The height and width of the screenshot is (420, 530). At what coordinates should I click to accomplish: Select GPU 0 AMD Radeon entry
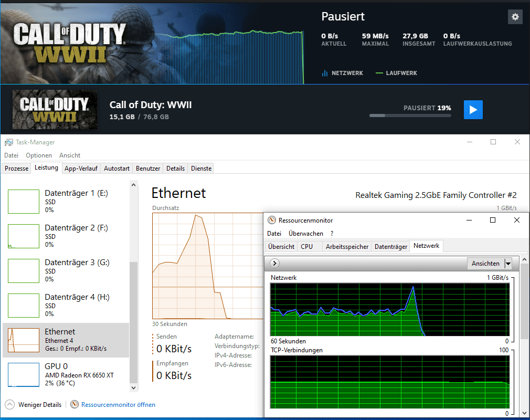pos(66,375)
